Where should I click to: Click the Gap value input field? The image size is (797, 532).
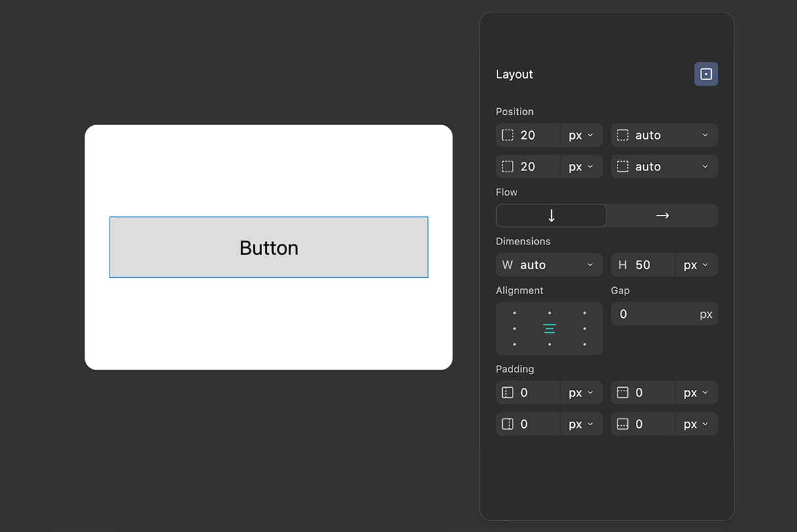click(x=655, y=314)
